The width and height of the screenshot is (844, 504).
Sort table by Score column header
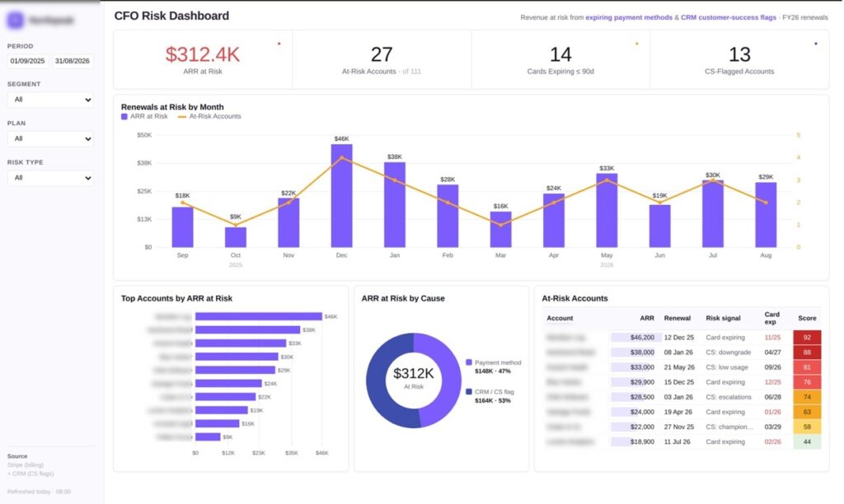pyautogui.click(x=807, y=318)
